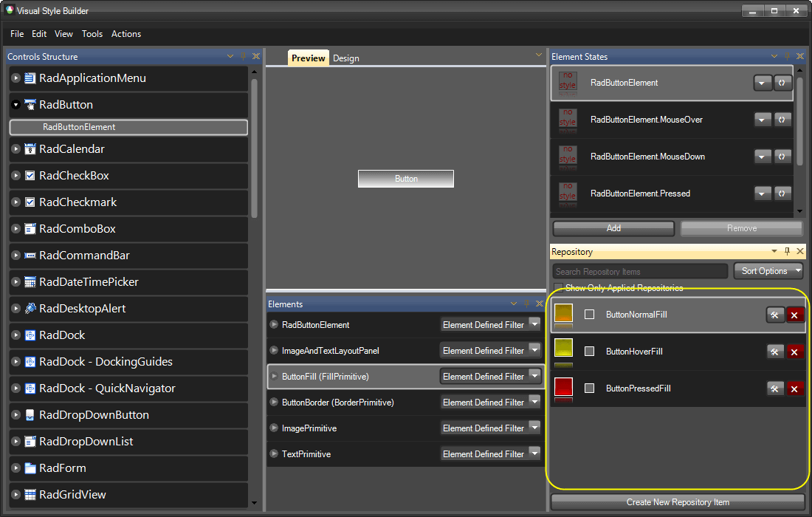The width and height of the screenshot is (812, 517).
Task: Delete ButtonHoverFill with its red X icon
Action: (x=795, y=352)
